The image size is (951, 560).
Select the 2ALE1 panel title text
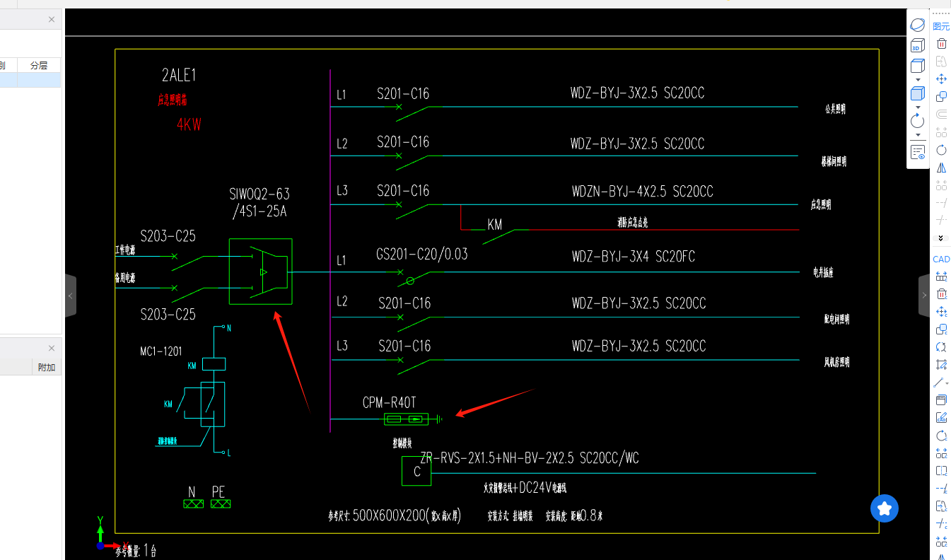tap(178, 75)
